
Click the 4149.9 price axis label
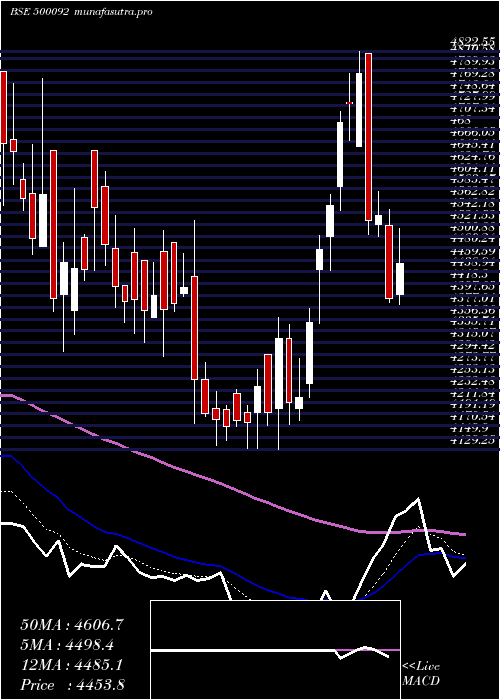point(467,429)
